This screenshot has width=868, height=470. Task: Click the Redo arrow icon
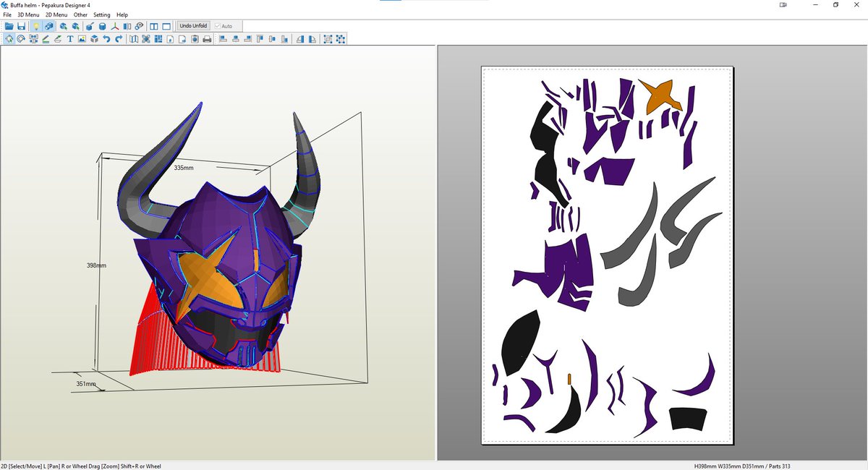coord(119,38)
